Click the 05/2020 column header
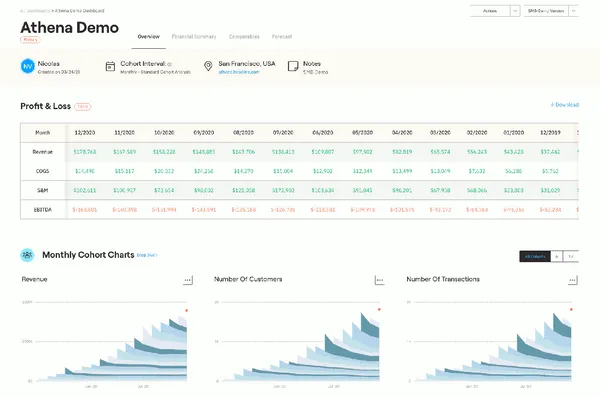 pos(362,132)
